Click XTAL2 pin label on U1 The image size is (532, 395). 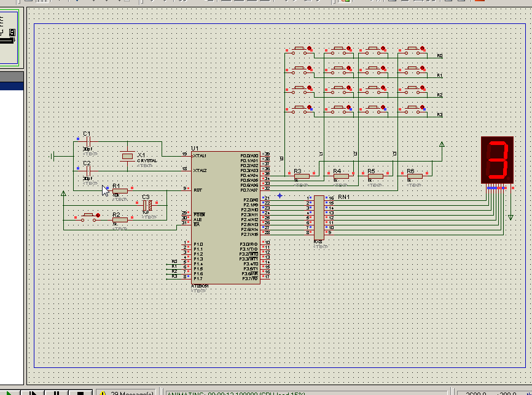200,170
